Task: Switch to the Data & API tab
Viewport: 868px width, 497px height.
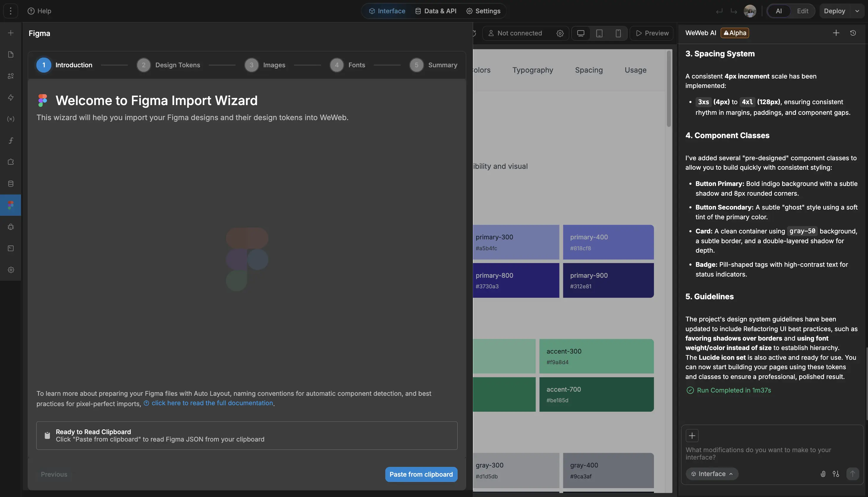Action: tap(436, 11)
